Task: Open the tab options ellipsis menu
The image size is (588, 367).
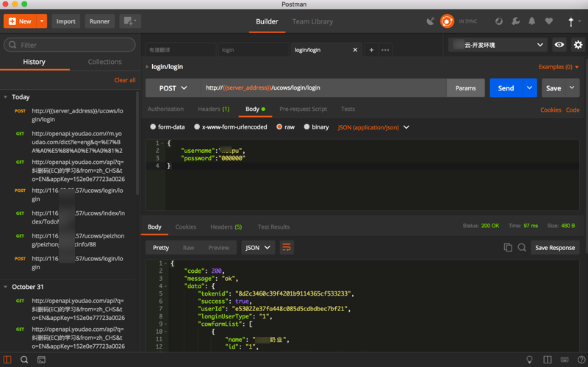Action: click(385, 49)
